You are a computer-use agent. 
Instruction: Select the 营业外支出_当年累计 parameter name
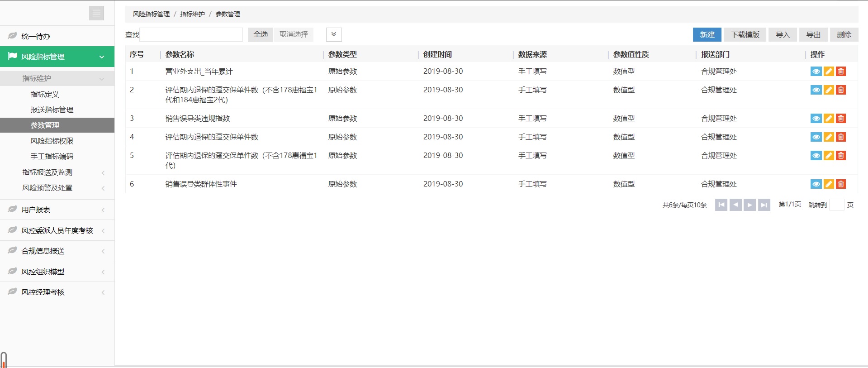point(199,72)
